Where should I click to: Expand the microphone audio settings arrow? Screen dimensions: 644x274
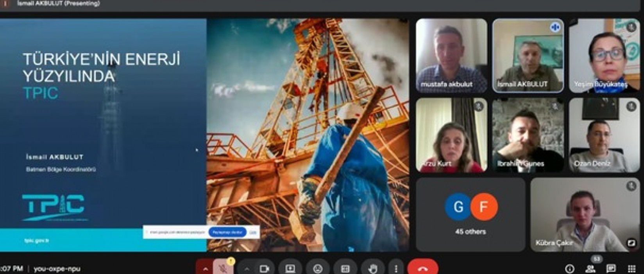206,269
